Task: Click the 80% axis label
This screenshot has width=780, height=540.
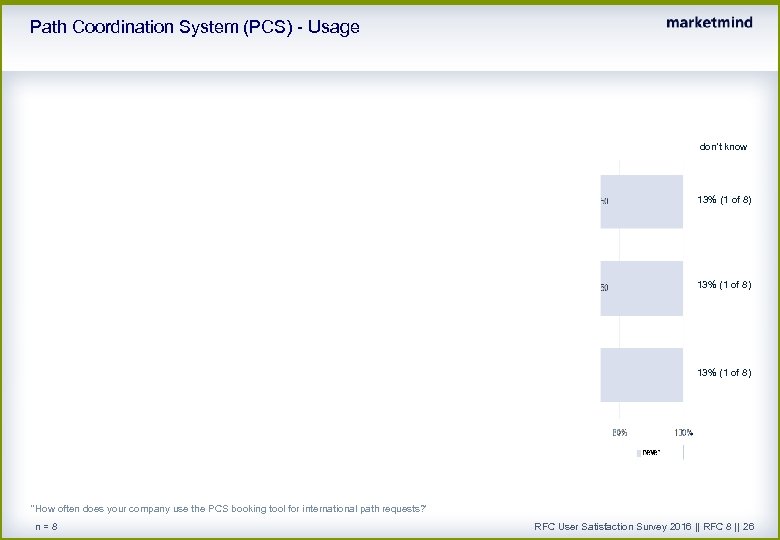Action: point(620,433)
